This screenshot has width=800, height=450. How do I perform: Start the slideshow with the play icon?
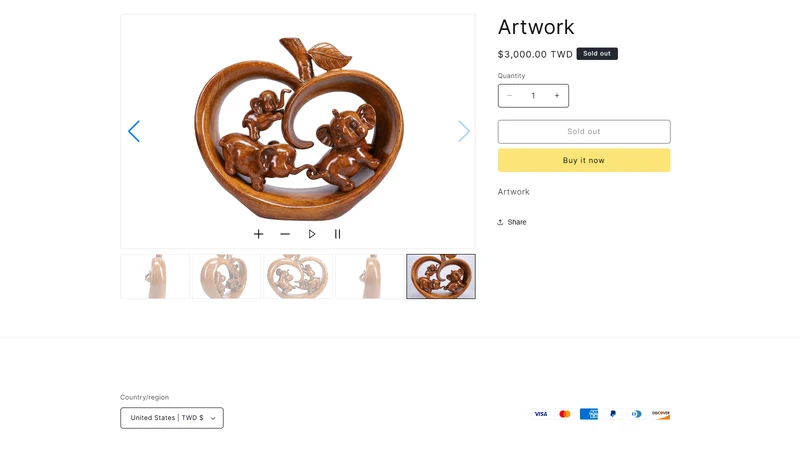click(312, 234)
